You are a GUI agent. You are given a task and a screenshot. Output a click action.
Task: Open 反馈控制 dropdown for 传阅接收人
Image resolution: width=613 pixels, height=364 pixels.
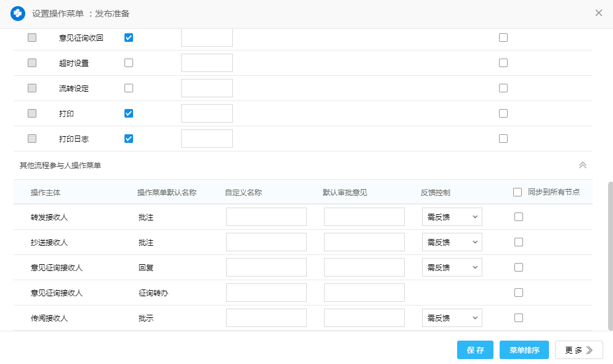tap(452, 318)
